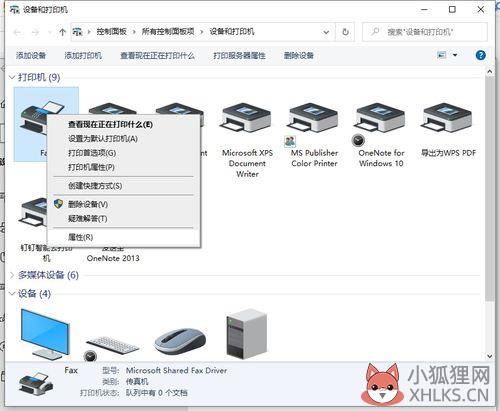Refresh the address bar location
Image resolution: width=500 pixels, height=411 pixels.
(345, 32)
